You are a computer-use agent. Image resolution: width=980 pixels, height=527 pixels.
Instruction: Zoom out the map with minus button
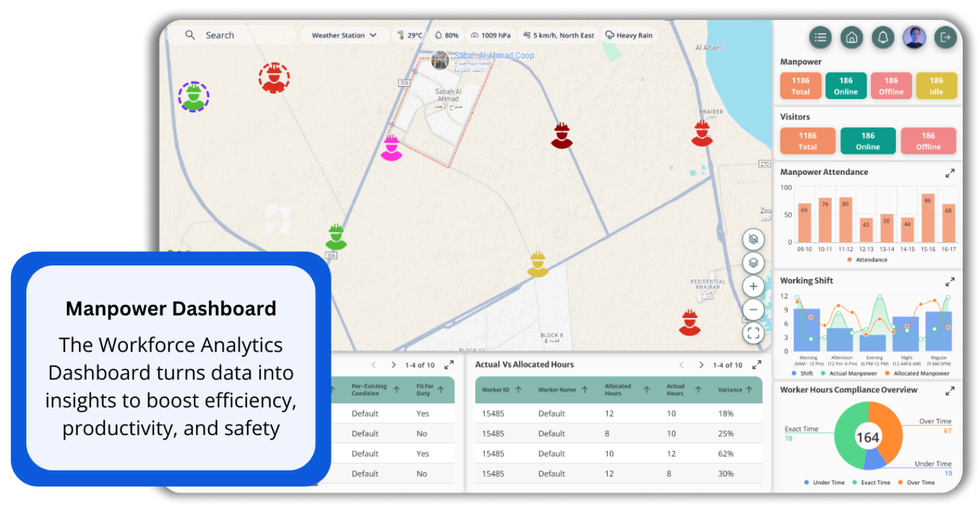coord(753,310)
